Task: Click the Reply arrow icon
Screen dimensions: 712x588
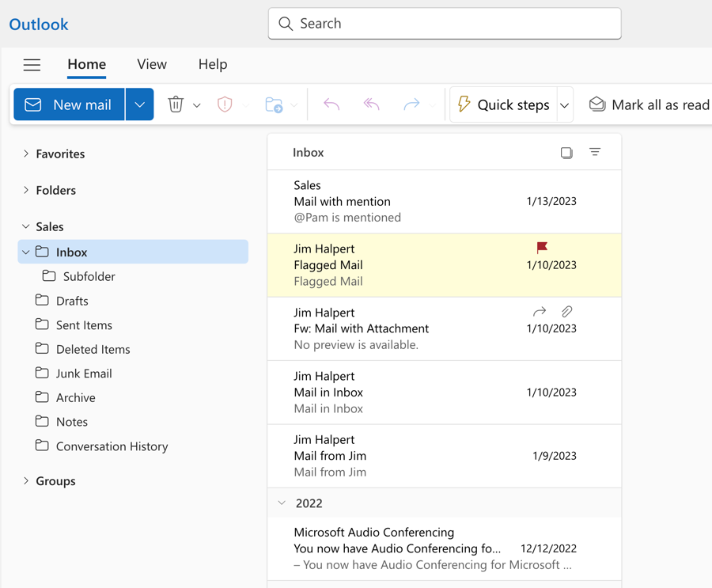Action: 331,104
